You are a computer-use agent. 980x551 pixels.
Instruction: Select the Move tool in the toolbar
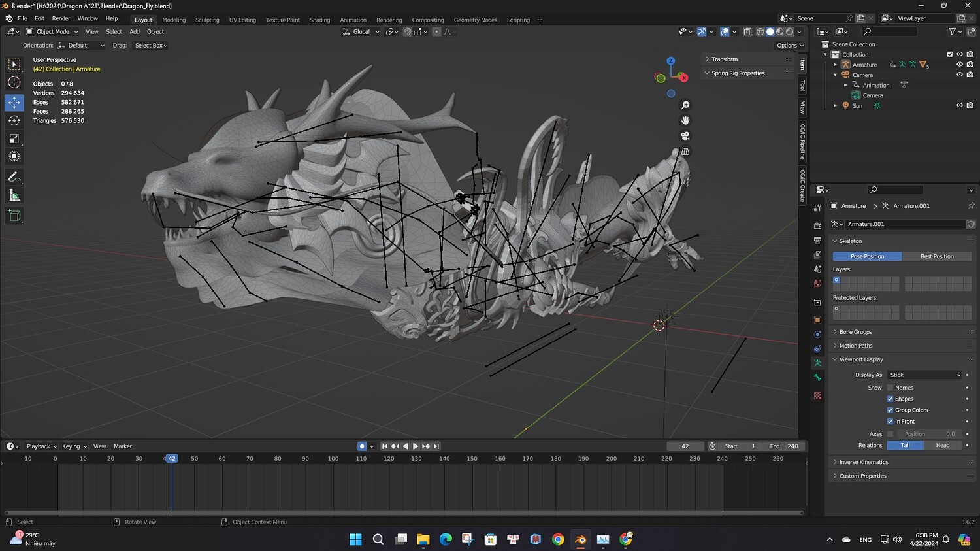point(14,102)
